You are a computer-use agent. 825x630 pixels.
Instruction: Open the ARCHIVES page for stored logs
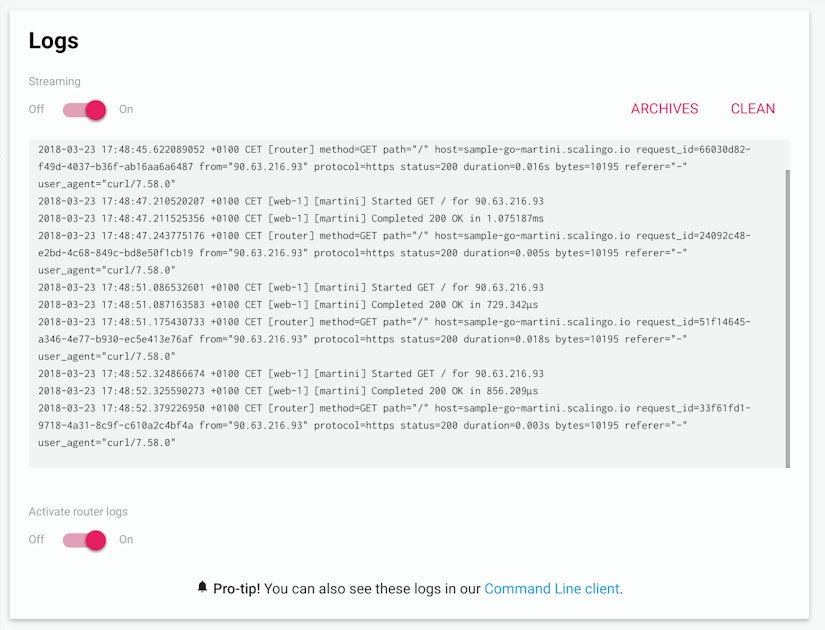[x=665, y=108]
